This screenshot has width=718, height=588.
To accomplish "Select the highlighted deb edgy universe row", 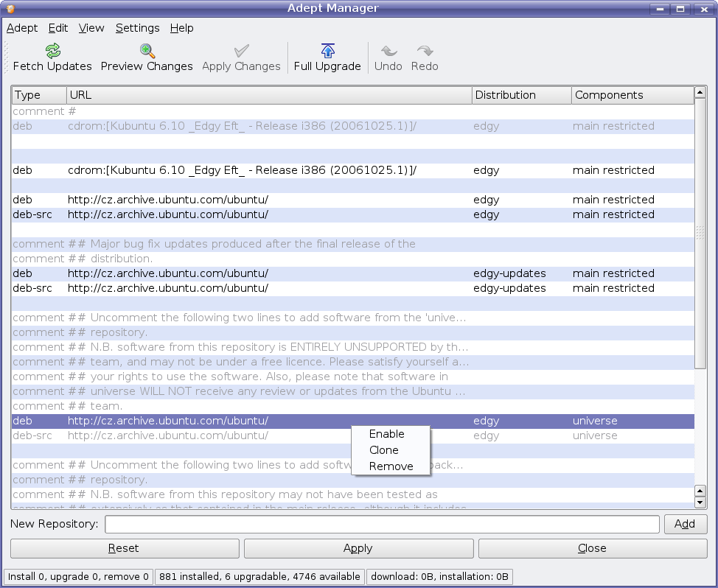I will point(353,421).
